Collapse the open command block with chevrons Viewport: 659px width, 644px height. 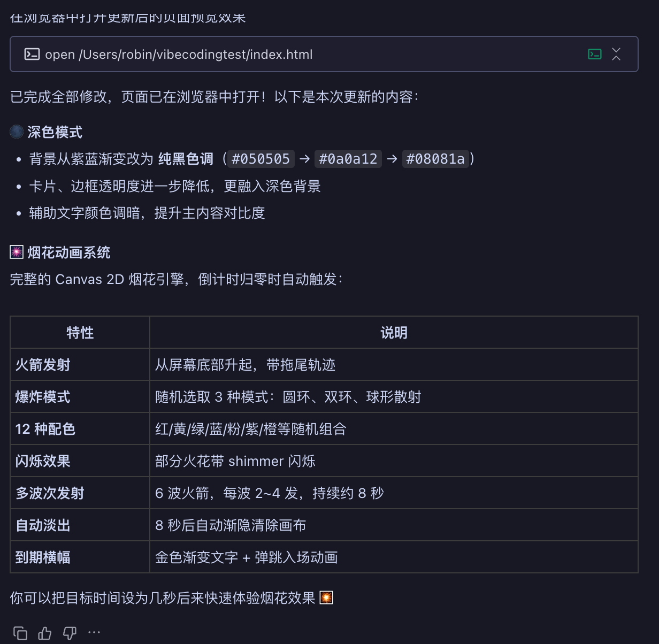point(616,54)
